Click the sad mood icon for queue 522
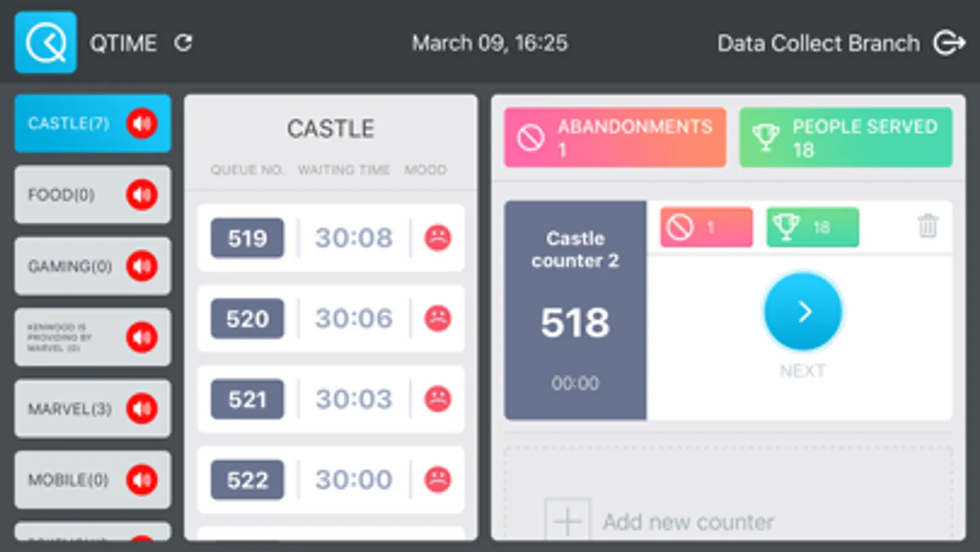Viewport: 980px width, 552px height. pos(438,479)
